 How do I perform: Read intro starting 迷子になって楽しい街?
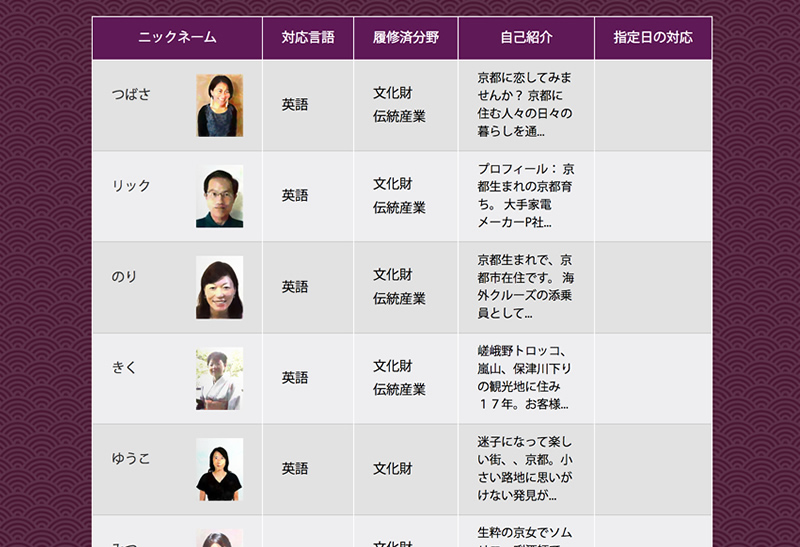(525, 468)
